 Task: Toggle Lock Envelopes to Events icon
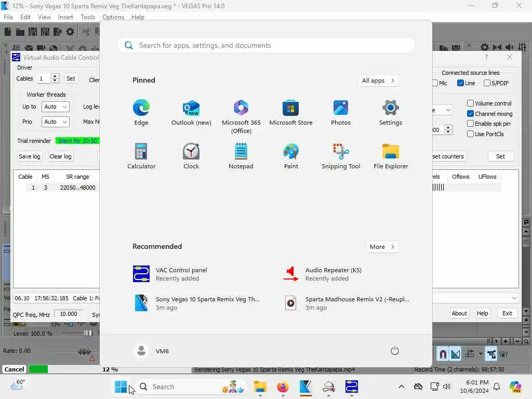coord(491,354)
